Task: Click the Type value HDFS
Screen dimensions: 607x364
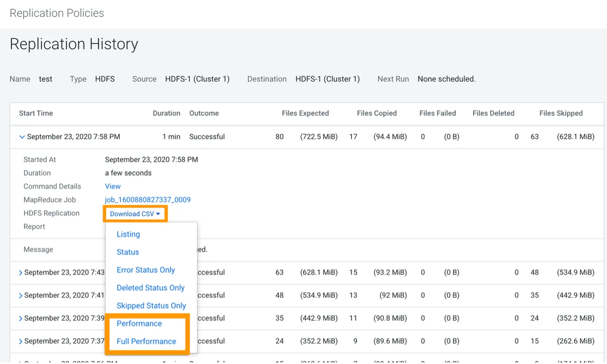Action: 105,79
